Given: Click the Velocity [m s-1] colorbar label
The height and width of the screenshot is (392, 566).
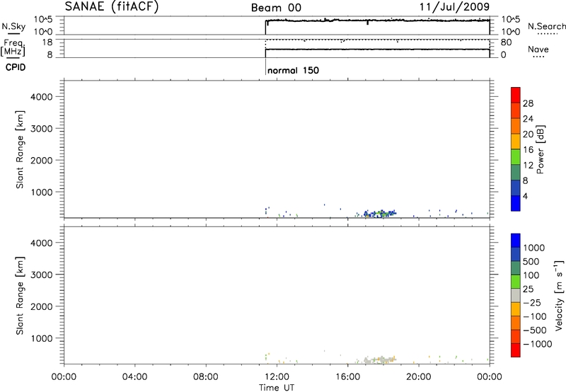Looking at the screenshot, I should pos(558,295).
